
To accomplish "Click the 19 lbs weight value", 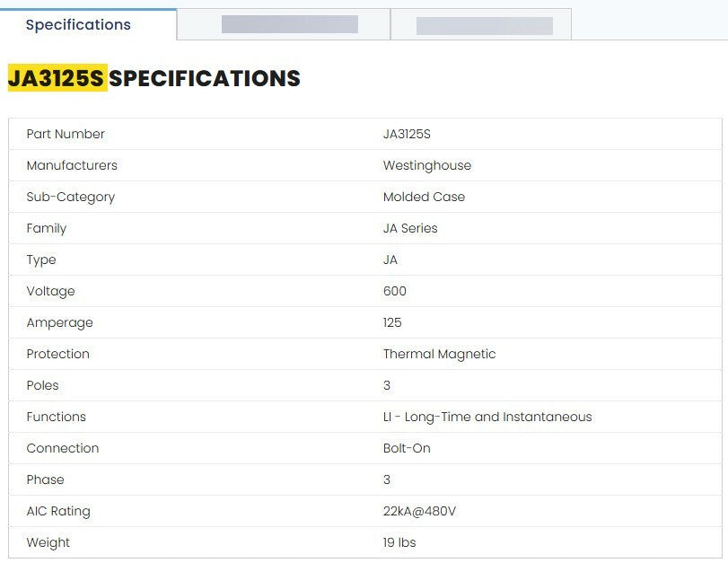I will click(x=399, y=542).
